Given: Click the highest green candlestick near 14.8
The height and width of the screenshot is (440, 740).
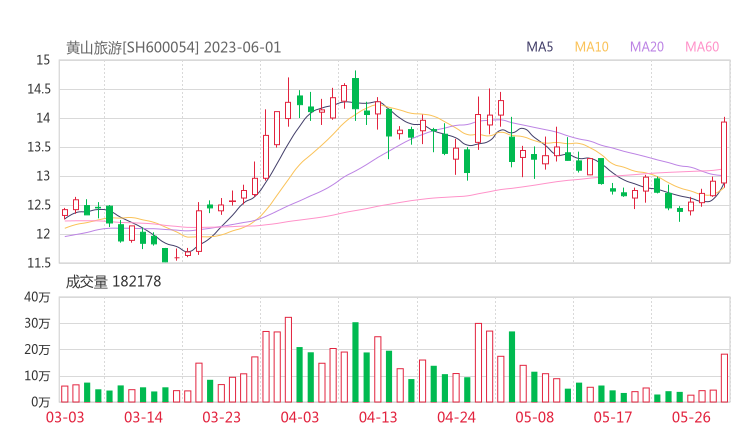Looking at the screenshot, I should [x=355, y=93].
